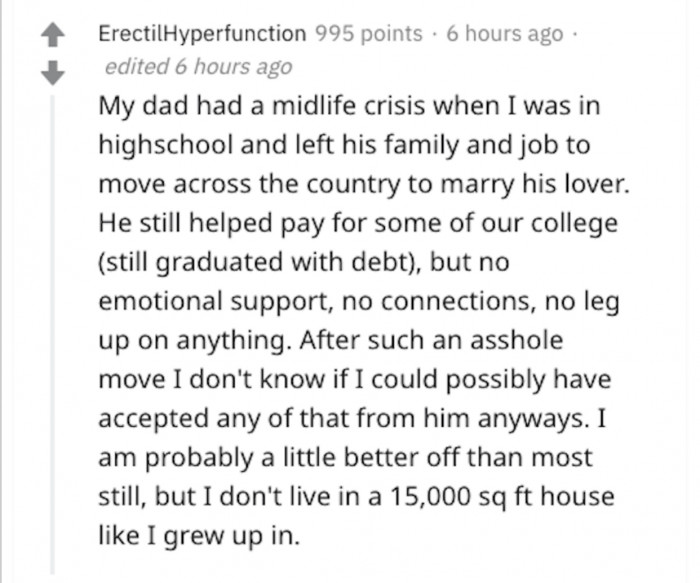The image size is (700, 583).
Task: Open the '6 hours ago' comment permalink
Action: (x=505, y=34)
